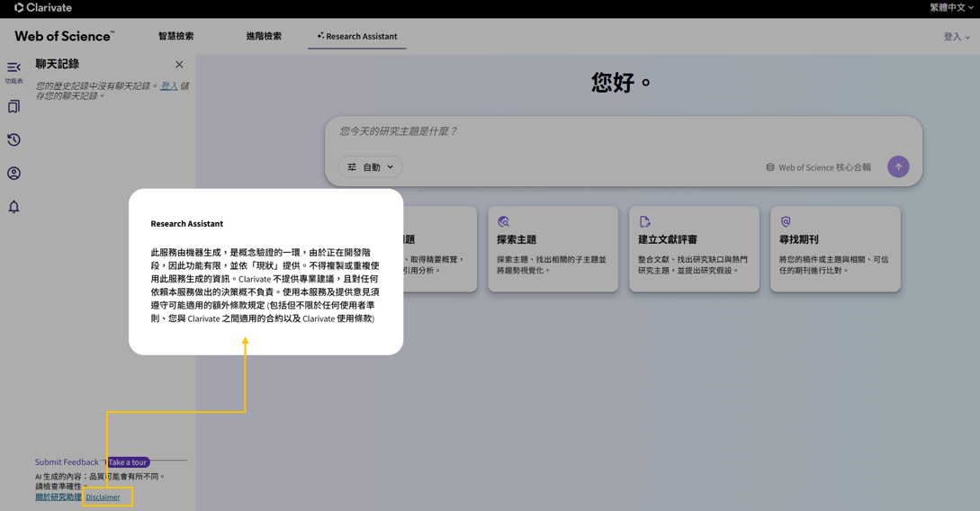Switch to the 進階檢索 tab
Viewport: 980px width, 511px height.
264,36
